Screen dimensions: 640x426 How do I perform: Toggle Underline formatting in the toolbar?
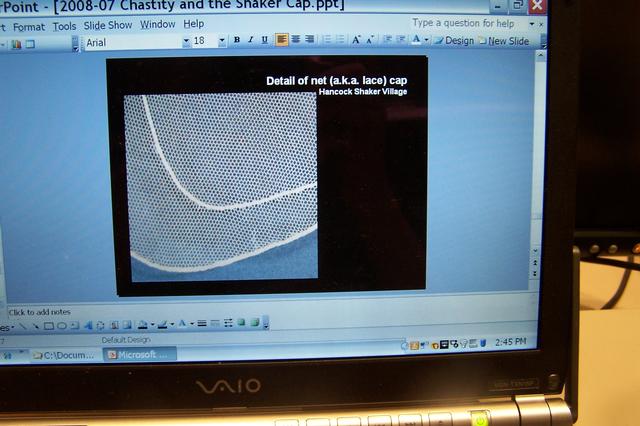(264, 40)
